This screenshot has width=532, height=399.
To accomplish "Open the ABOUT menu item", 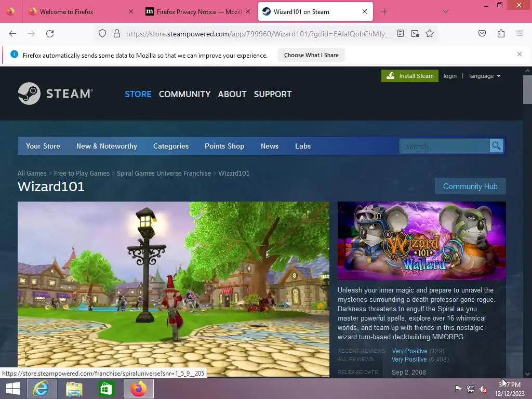I will click(x=232, y=94).
